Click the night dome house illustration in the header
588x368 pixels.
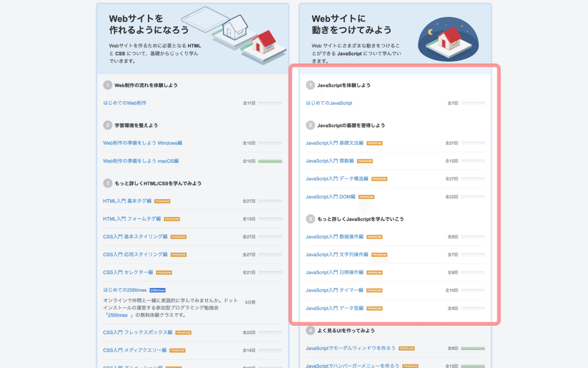[448, 40]
